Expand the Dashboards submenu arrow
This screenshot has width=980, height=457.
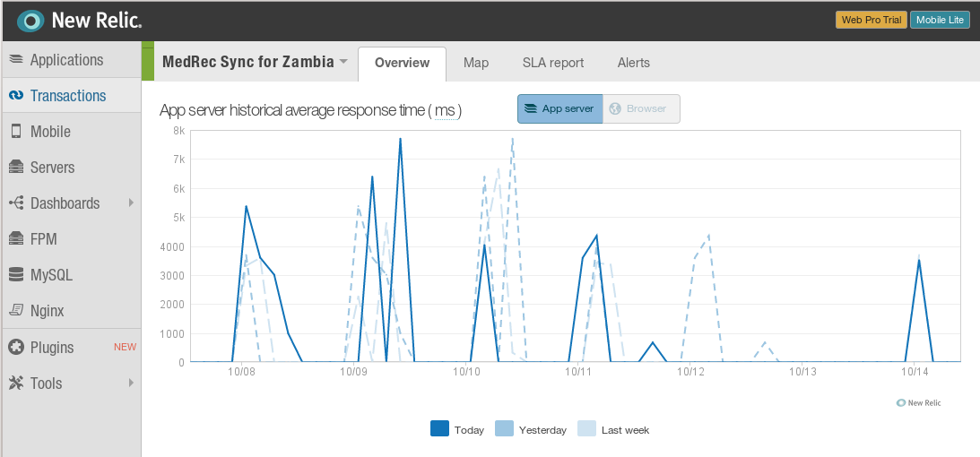[x=131, y=203]
